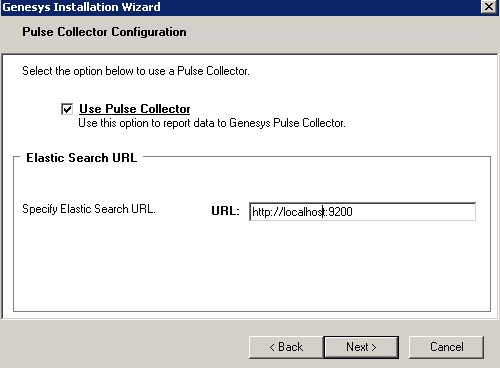The width and height of the screenshot is (500, 368).
Task: Click the 'Use Pulse Collector' label text
Action: (x=135, y=109)
